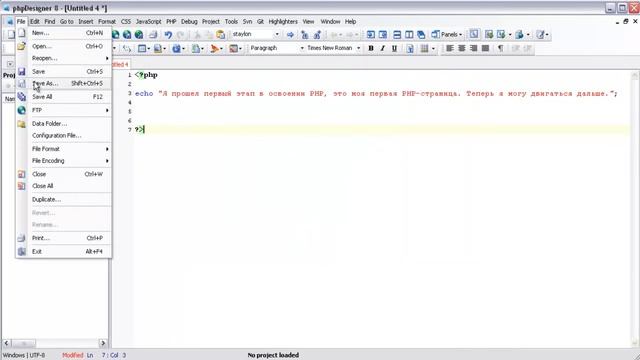This screenshot has width=640, height=360.
Task: Select Save As... in the File menu
Action: 64,83
